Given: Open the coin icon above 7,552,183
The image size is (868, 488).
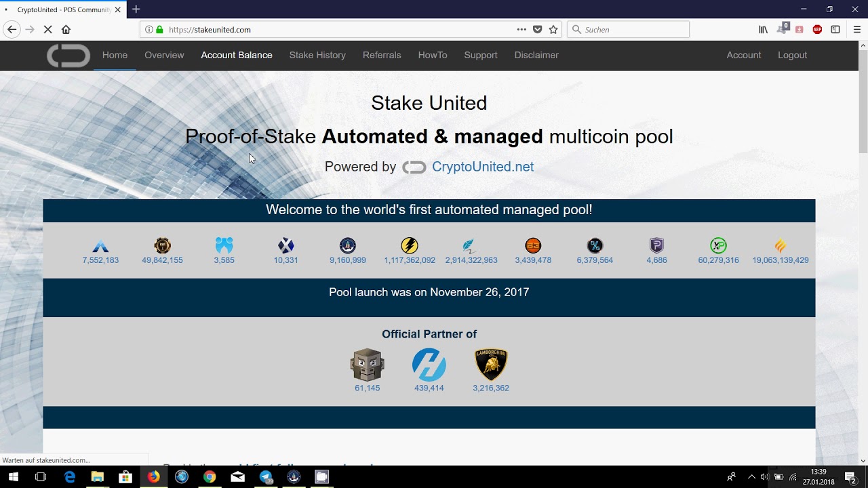Looking at the screenshot, I should pos(100,245).
